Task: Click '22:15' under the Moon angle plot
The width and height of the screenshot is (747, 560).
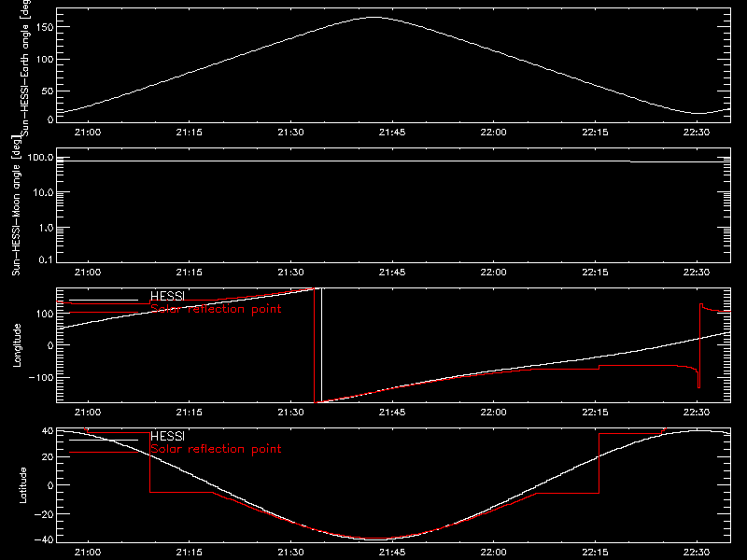Action: 595,273
